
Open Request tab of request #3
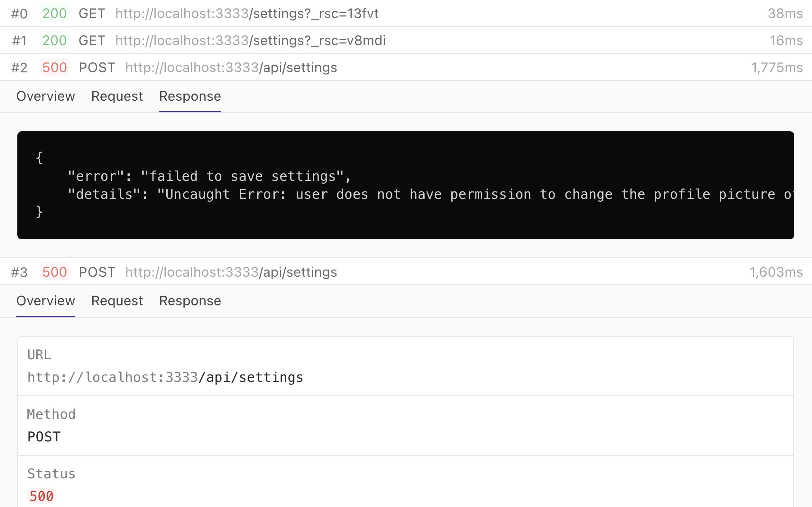tap(117, 301)
